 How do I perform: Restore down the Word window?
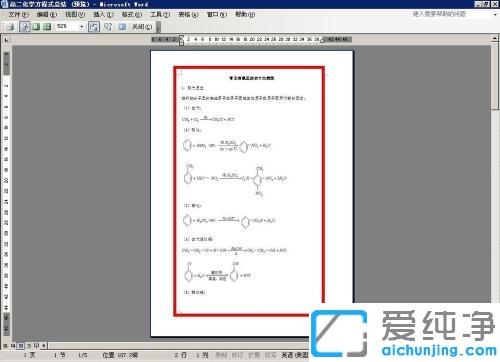(x=486, y=4)
